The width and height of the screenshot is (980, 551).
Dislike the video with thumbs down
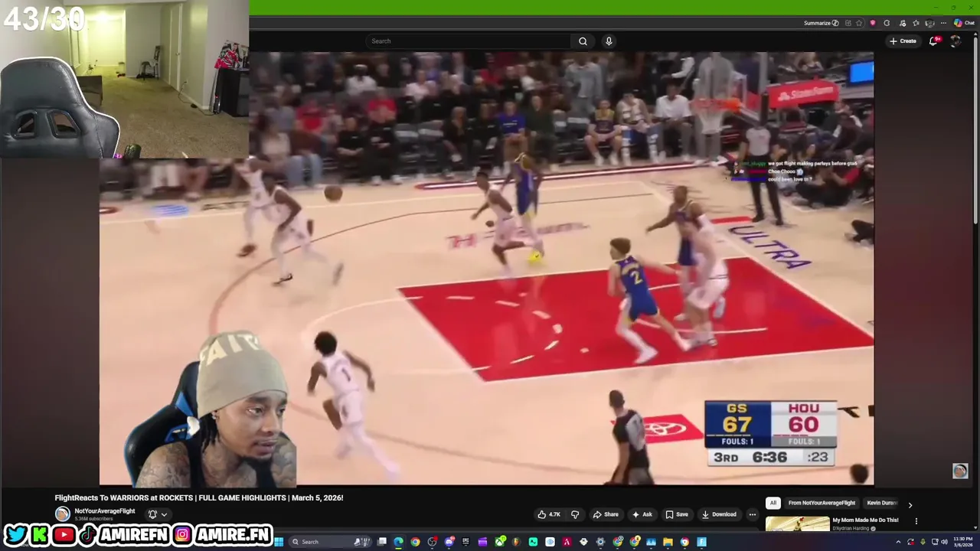coord(575,514)
